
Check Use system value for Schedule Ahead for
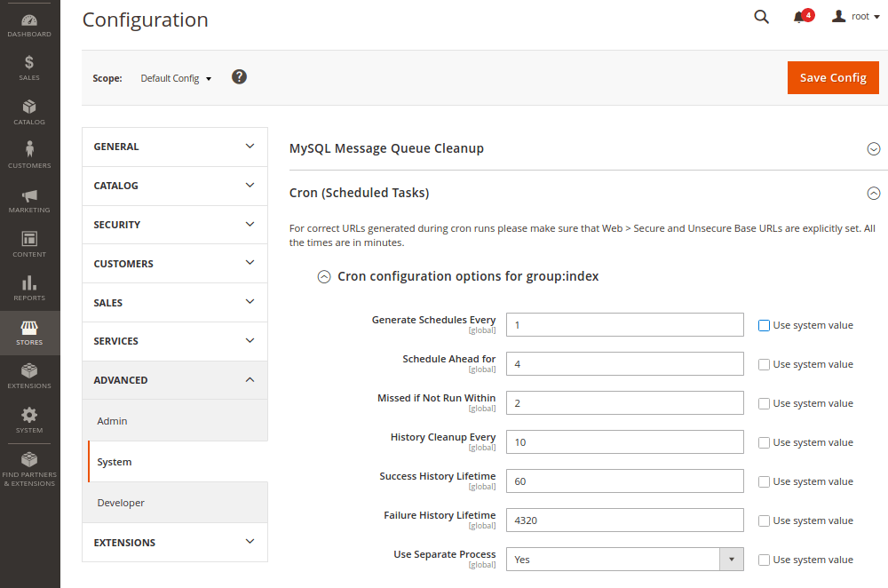tap(764, 364)
